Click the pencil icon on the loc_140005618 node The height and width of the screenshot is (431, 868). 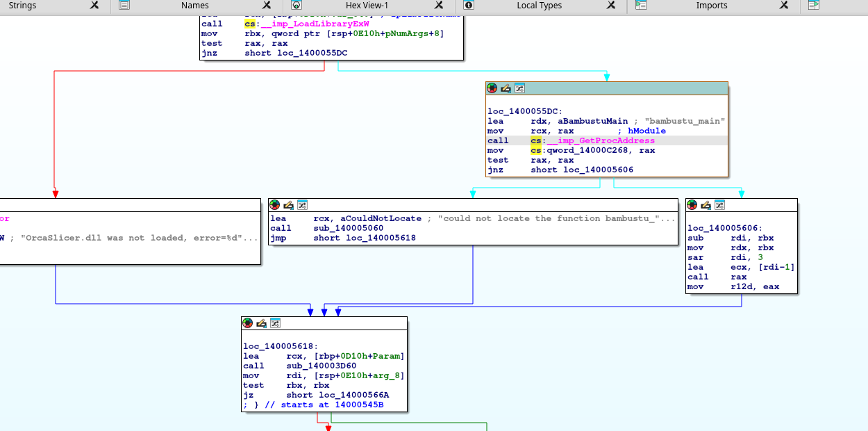click(261, 323)
